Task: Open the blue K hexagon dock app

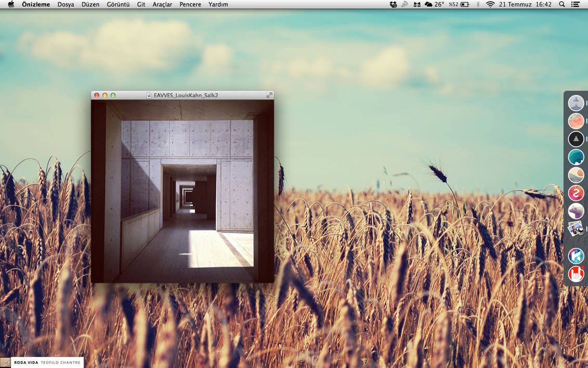Action: click(576, 256)
